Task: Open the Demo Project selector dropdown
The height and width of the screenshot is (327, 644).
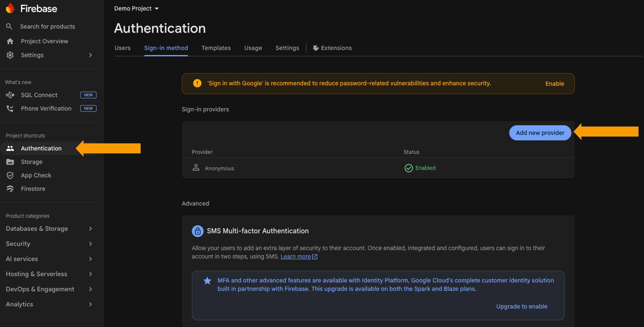Action: (136, 9)
